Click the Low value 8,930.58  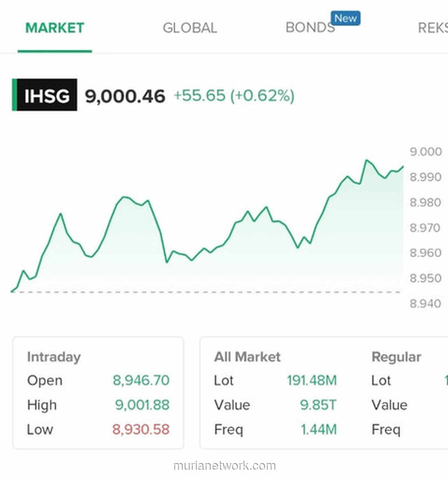[x=141, y=430]
